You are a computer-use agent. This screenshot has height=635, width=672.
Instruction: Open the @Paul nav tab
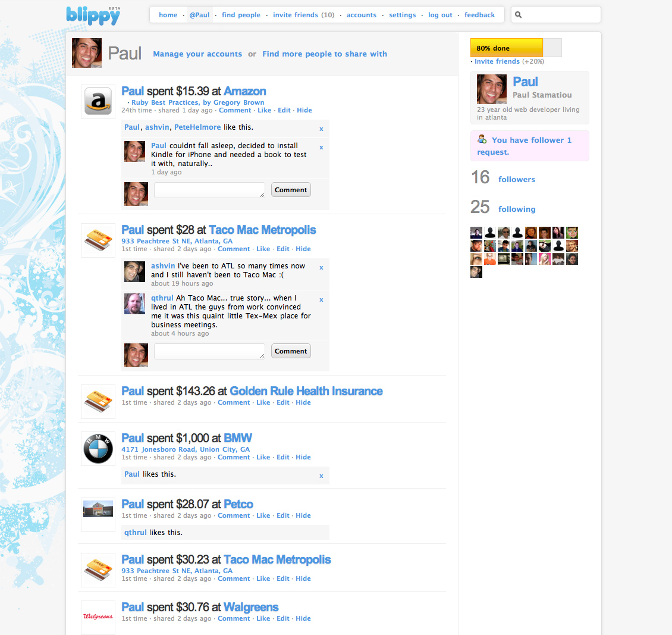pyautogui.click(x=200, y=15)
